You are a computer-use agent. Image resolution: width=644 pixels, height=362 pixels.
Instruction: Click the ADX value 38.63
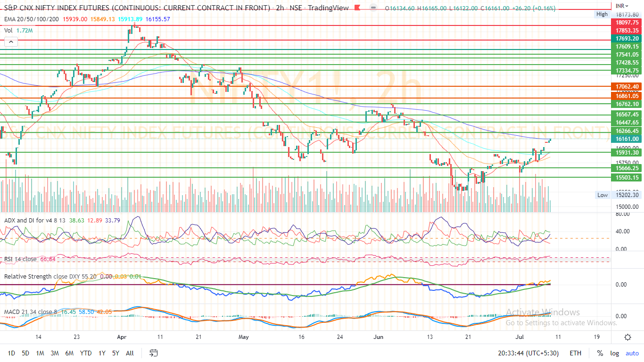click(x=76, y=220)
